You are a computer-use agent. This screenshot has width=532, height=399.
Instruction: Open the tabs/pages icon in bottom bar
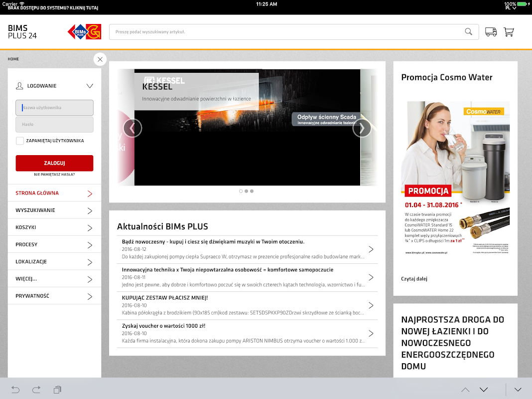click(57, 390)
